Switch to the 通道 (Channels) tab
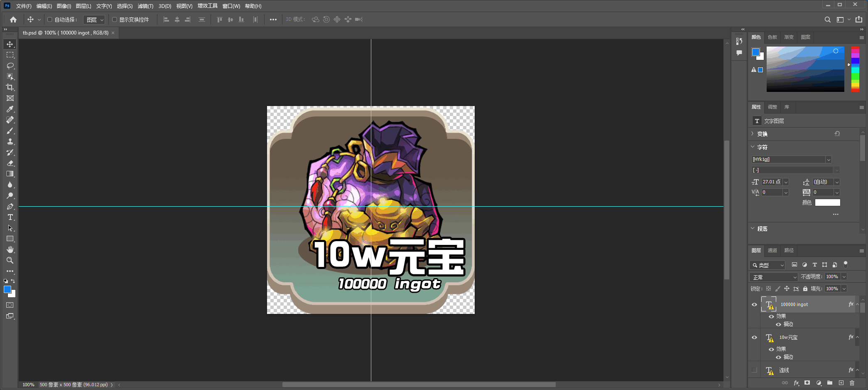Image resolution: width=868 pixels, height=390 pixels. click(772, 250)
